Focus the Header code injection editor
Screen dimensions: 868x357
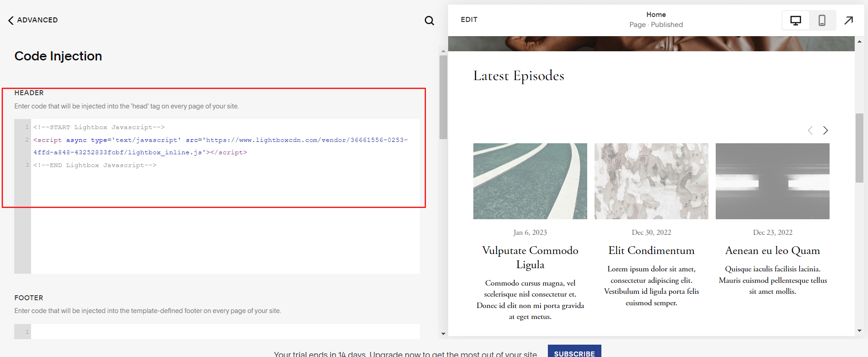pos(225,196)
